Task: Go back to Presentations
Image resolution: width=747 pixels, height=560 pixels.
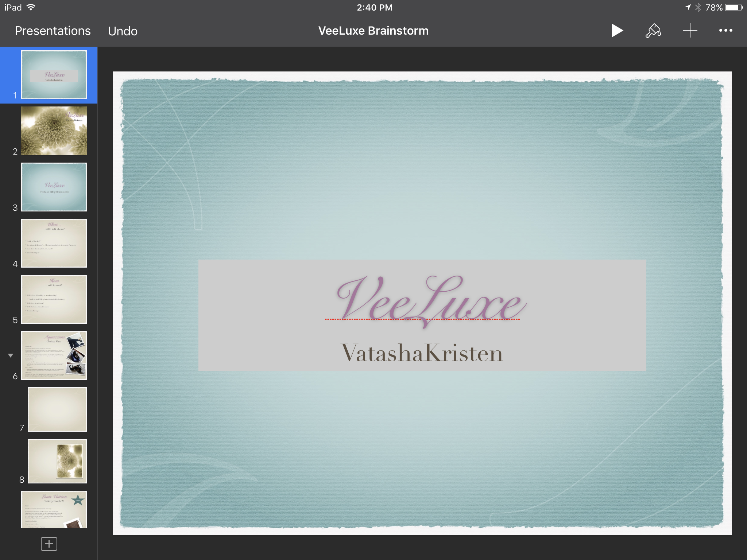Action: (53, 31)
